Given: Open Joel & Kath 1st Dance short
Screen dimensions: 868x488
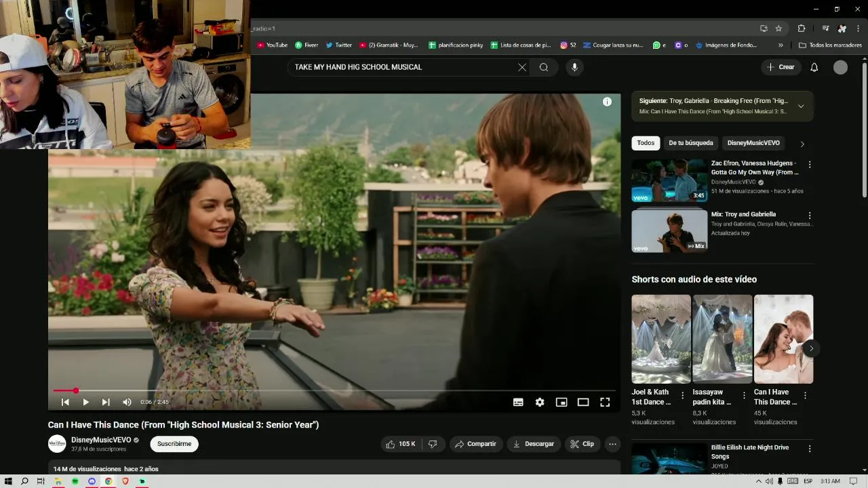Looking at the screenshot, I should [x=661, y=339].
